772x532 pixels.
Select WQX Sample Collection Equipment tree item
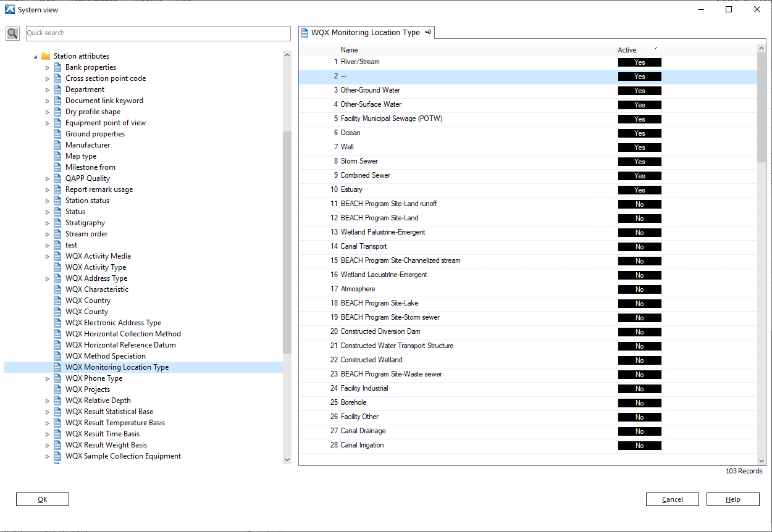[x=123, y=456]
